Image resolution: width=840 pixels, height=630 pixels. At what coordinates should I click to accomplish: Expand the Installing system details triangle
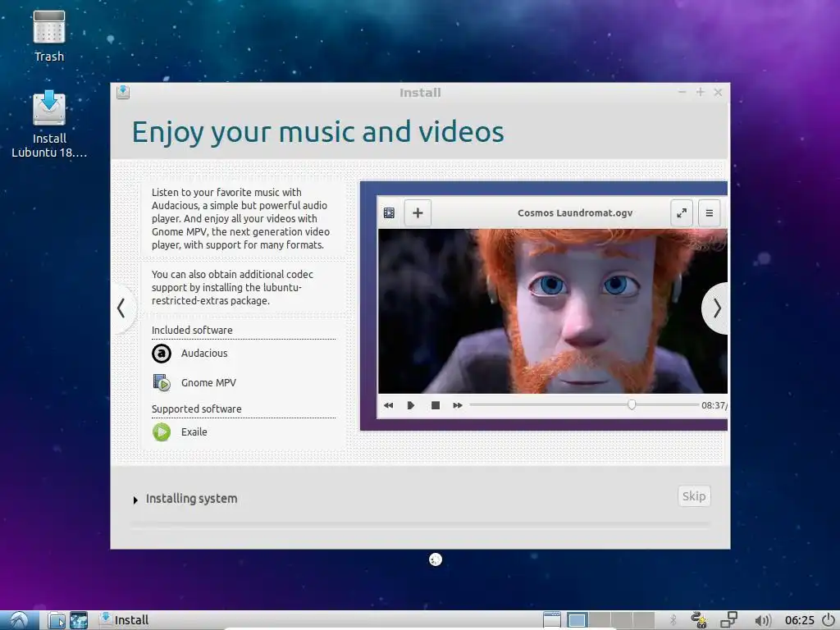tap(135, 500)
